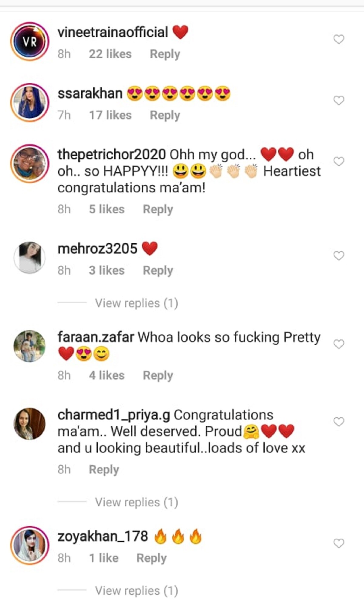Like mehroz3205's comment

(x=339, y=256)
